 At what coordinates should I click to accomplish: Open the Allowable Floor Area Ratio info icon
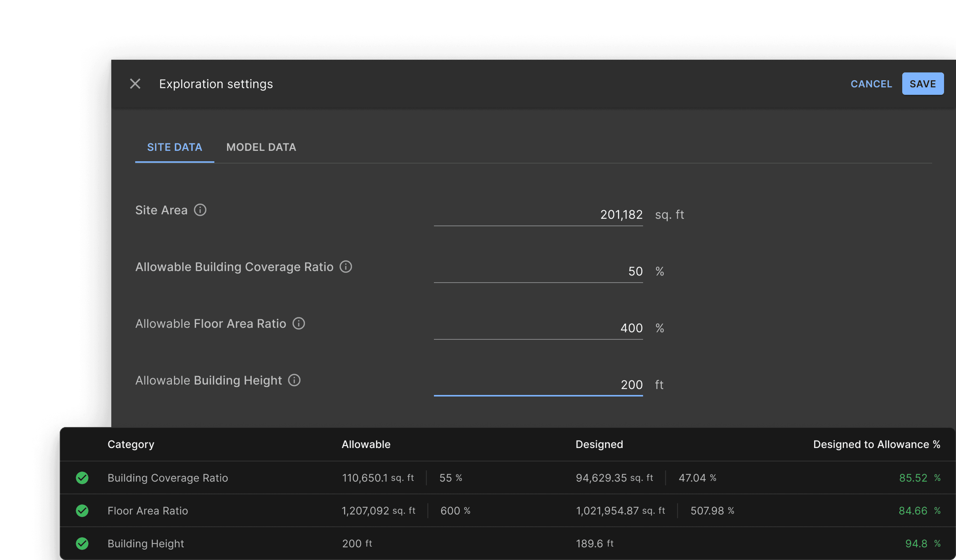(299, 323)
